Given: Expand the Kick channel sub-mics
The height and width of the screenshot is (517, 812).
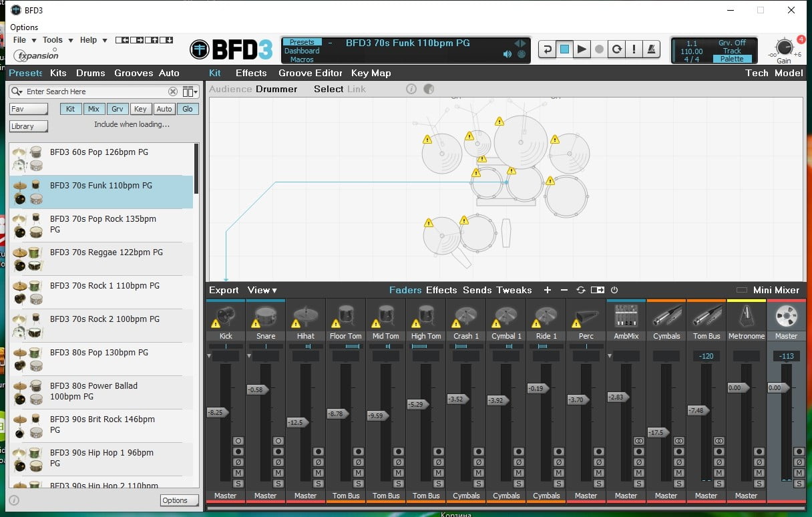Looking at the screenshot, I should tap(209, 356).
